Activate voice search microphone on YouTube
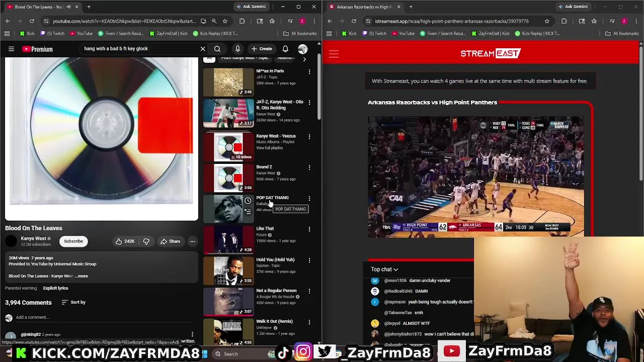Viewport: 644px width, 362px height. tap(237, 49)
